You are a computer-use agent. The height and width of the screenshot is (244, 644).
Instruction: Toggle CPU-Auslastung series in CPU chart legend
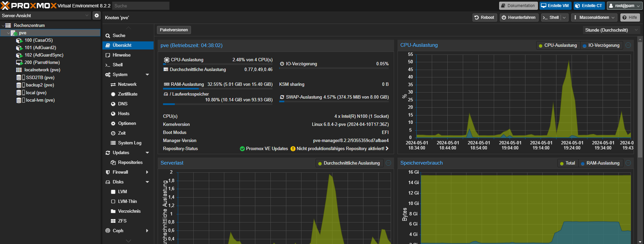(x=558, y=45)
